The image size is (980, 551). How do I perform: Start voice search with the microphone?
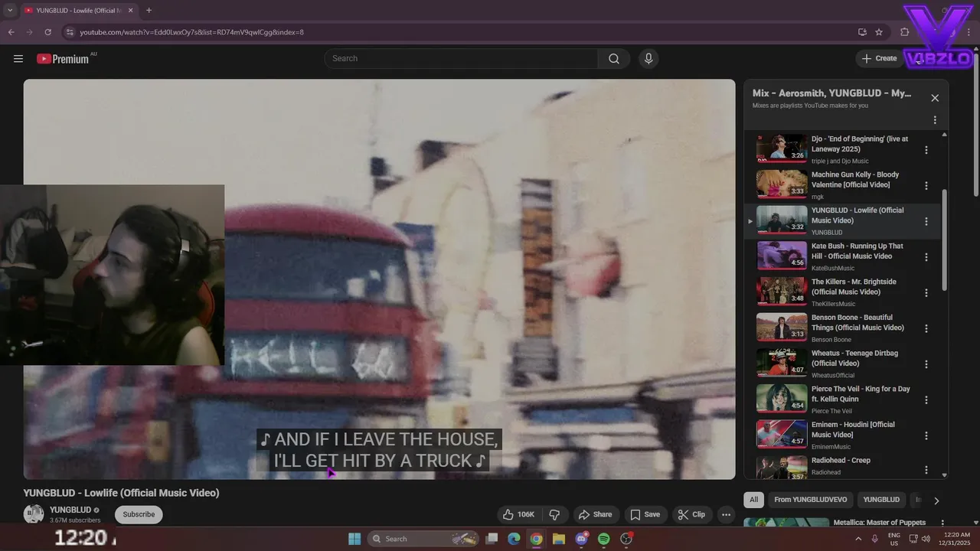point(648,59)
